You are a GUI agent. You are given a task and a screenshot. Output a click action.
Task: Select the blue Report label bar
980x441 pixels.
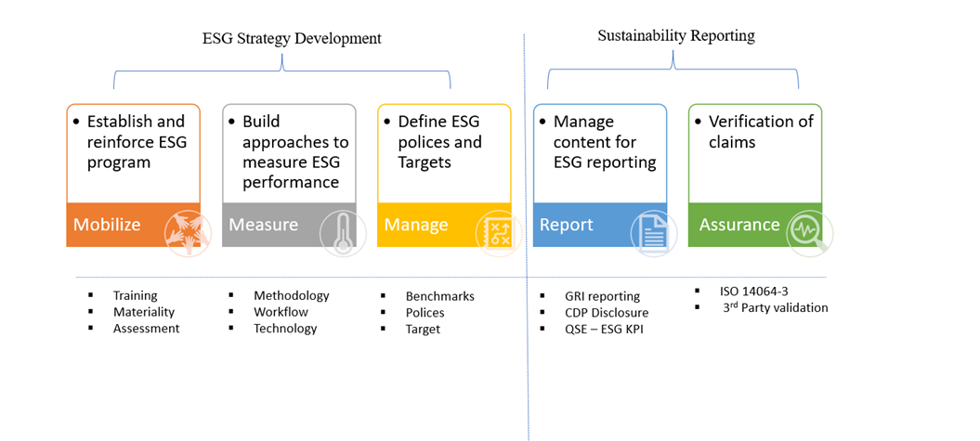pos(576,225)
